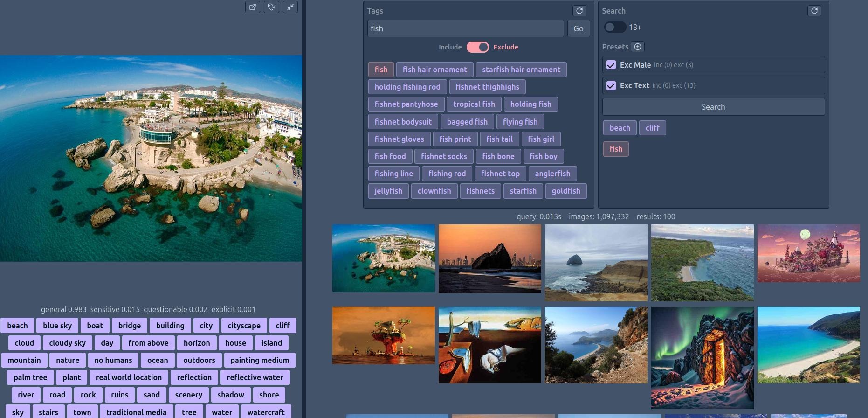Click the tag icon above the preview image

point(271,7)
